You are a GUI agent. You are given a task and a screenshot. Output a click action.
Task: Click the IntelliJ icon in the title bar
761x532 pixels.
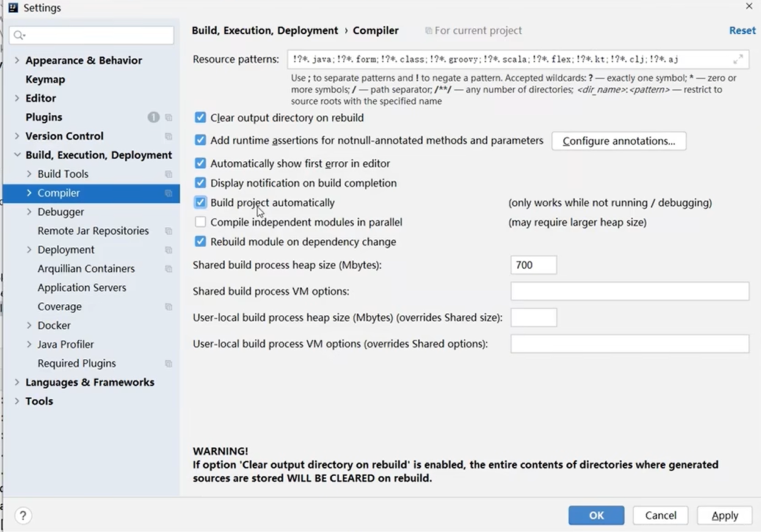(x=13, y=8)
